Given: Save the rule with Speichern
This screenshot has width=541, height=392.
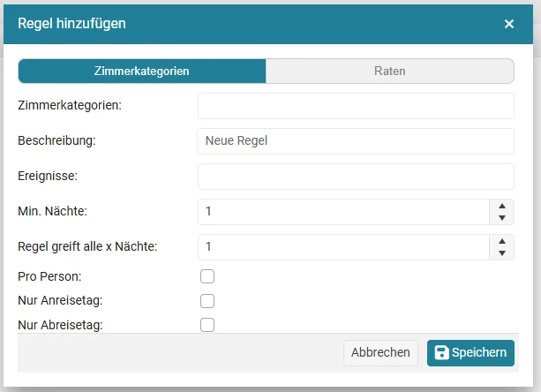Looking at the screenshot, I should click(x=470, y=353).
